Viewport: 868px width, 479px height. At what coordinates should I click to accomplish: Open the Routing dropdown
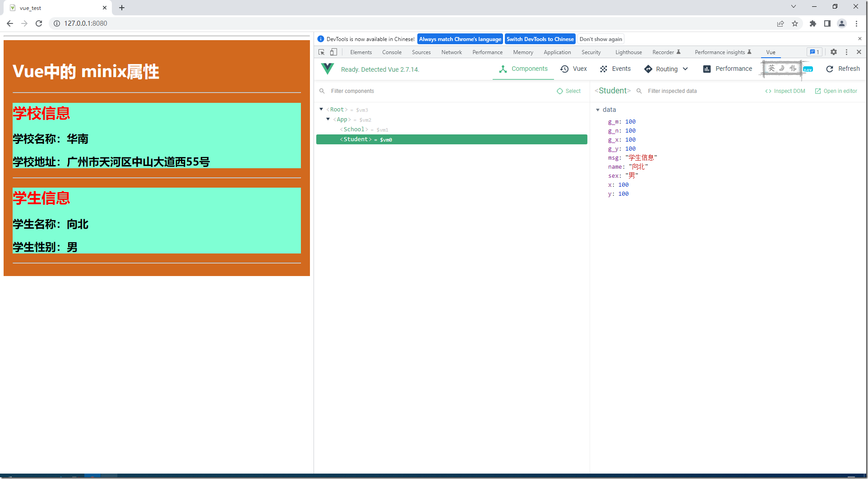coord(666,69)
